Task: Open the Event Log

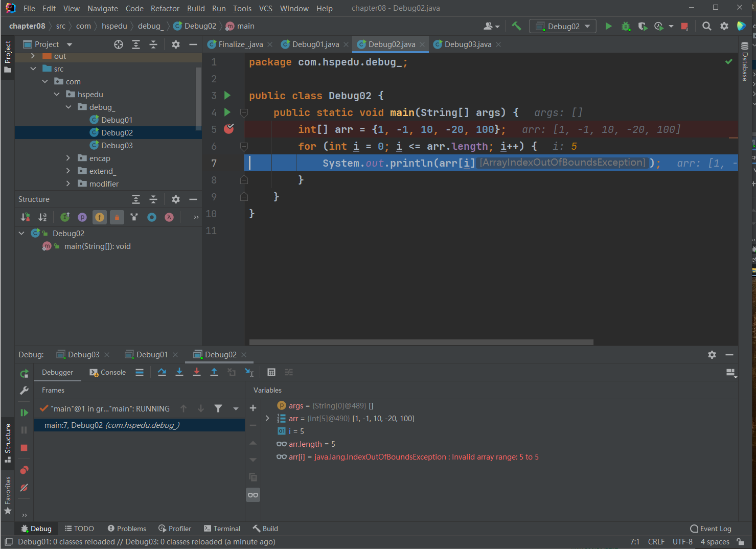Action: click(711, 529)
